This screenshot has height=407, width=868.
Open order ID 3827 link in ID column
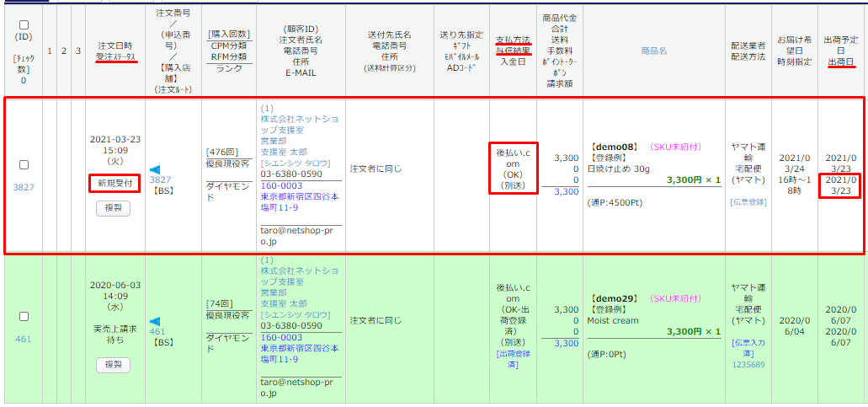pyautogui.click(x=24, y=187)
